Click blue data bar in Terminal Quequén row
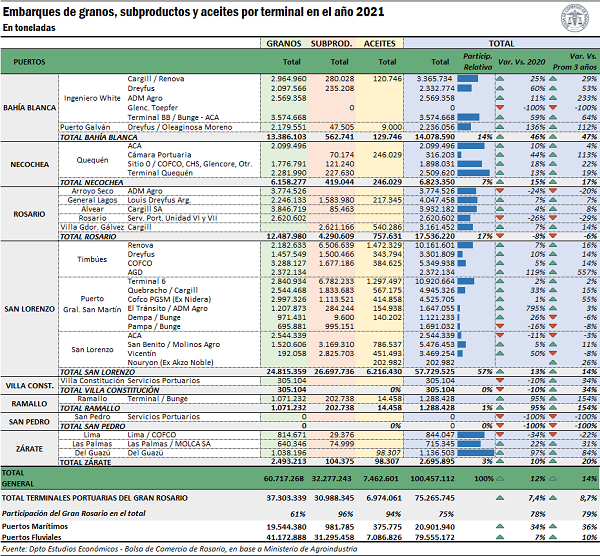Screen dimensions: 600x556 tap(473, 173)
